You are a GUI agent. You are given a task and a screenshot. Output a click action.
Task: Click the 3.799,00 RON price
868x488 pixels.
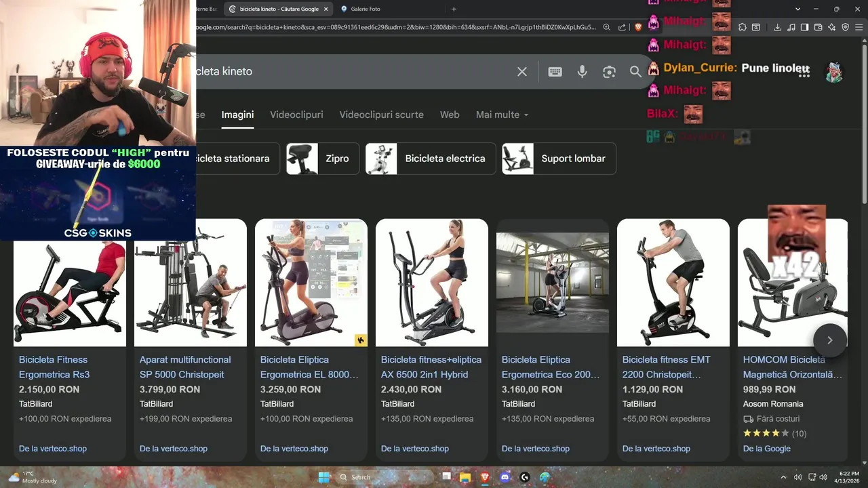pyautogui.click(x=170, y=389)
